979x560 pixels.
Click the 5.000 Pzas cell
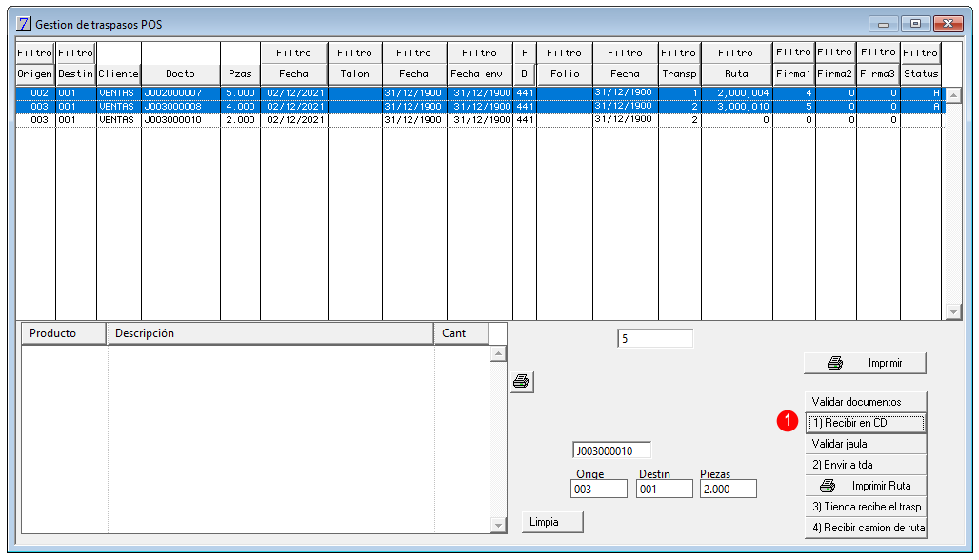pos(240,93)
